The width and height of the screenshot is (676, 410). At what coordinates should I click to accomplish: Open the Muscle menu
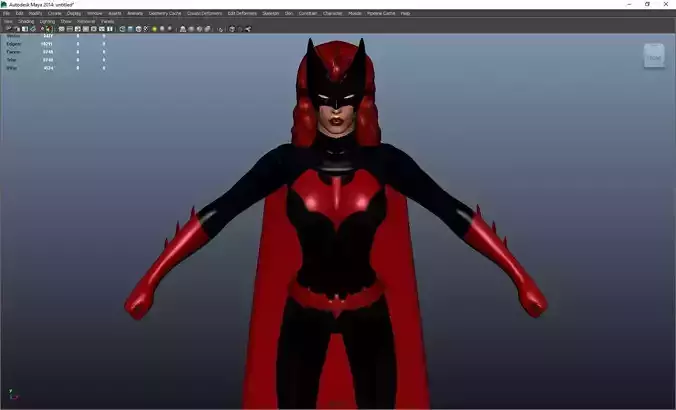(355, 13)
